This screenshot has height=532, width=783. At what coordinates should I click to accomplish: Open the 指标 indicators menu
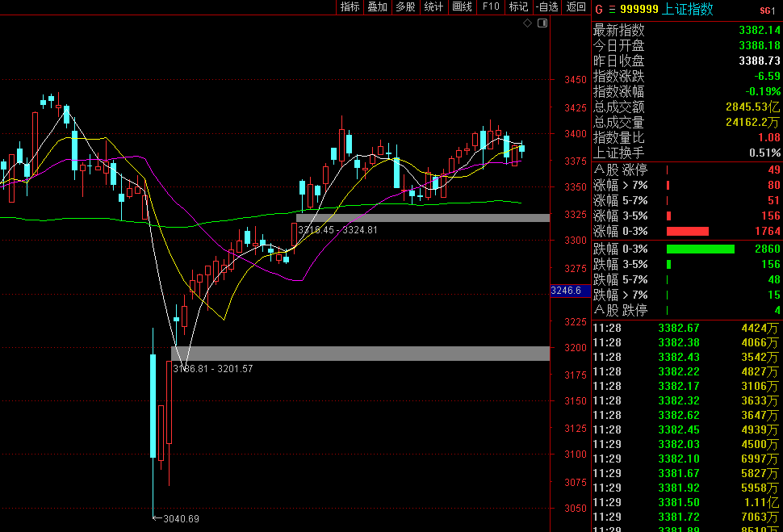[350, 7]
